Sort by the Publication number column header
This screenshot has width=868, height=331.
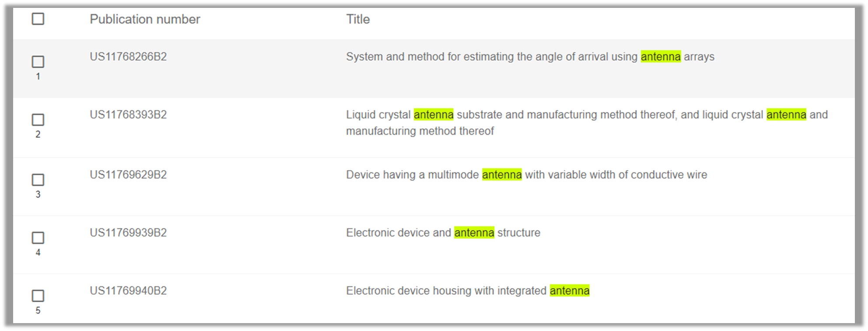145,19
